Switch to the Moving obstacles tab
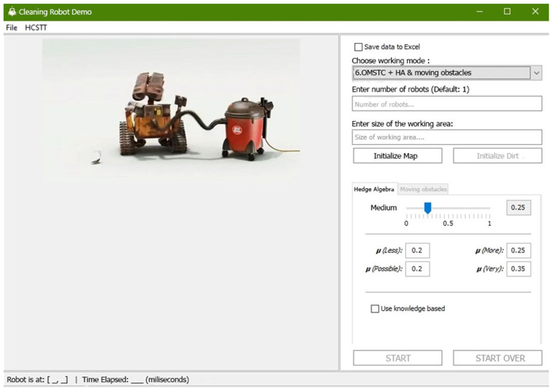Image resolution: width=553 pixels, height=392 pixels. click(423, 189)
